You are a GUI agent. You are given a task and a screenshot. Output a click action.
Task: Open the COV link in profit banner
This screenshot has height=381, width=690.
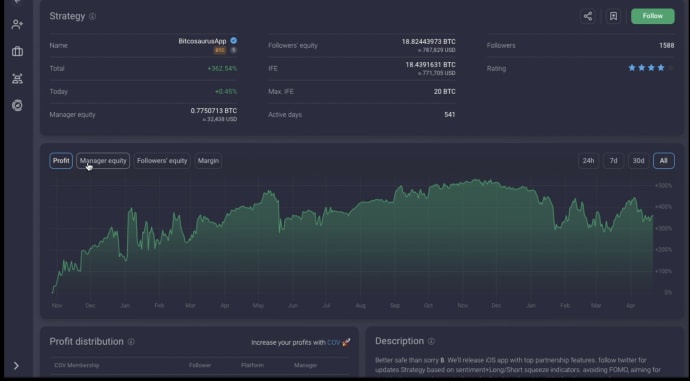click(334, 342)
